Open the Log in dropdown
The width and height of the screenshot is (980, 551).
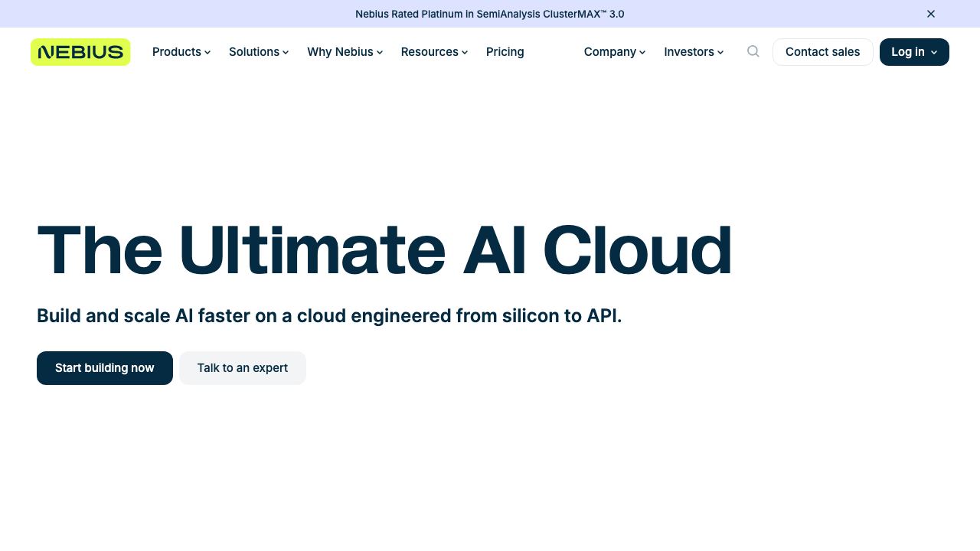point(914,52)
